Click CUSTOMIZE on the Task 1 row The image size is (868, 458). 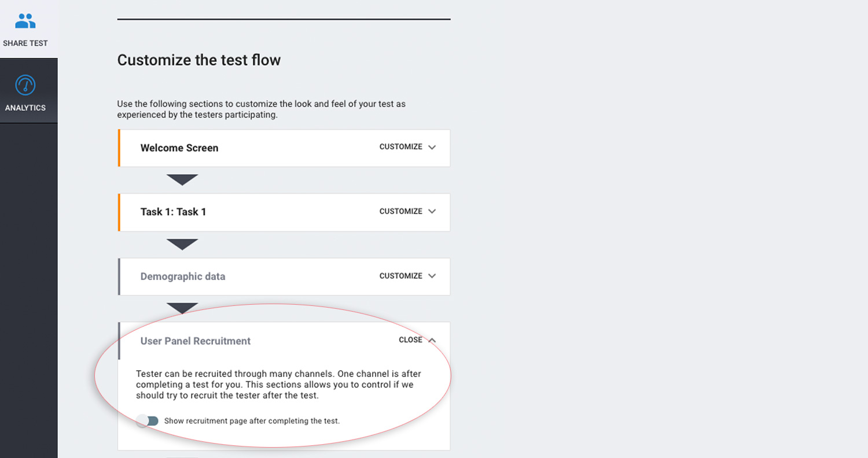tap(401, 212)
